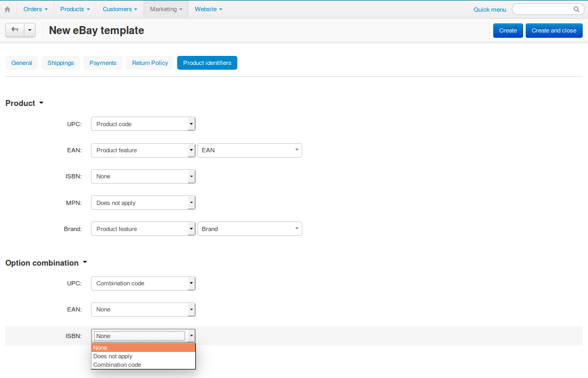Open the EAN feature selector
Viewport: 588px width, 378px height.
tap(250, 150)
